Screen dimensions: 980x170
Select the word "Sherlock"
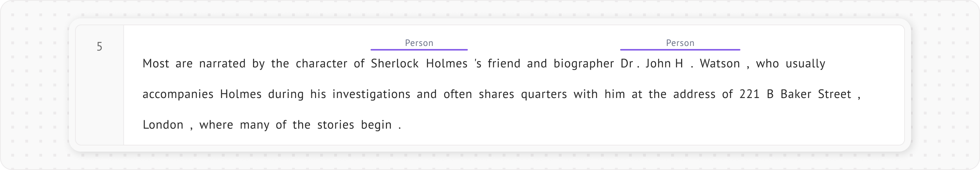[395, 64]
